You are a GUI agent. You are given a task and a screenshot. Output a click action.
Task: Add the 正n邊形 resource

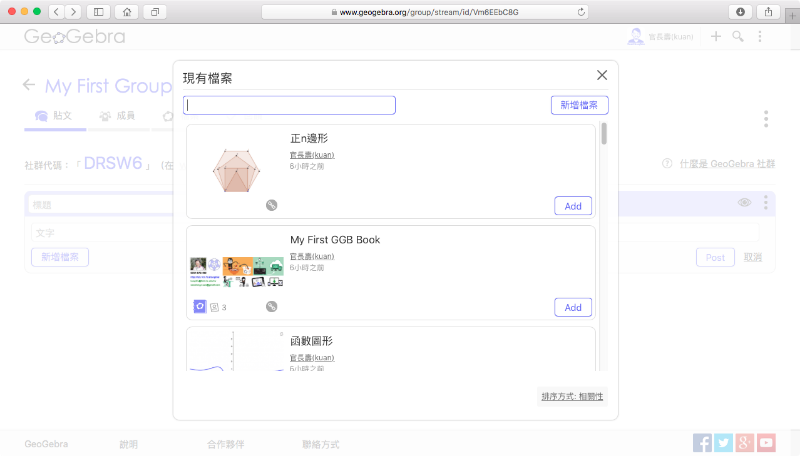(573, 206)
